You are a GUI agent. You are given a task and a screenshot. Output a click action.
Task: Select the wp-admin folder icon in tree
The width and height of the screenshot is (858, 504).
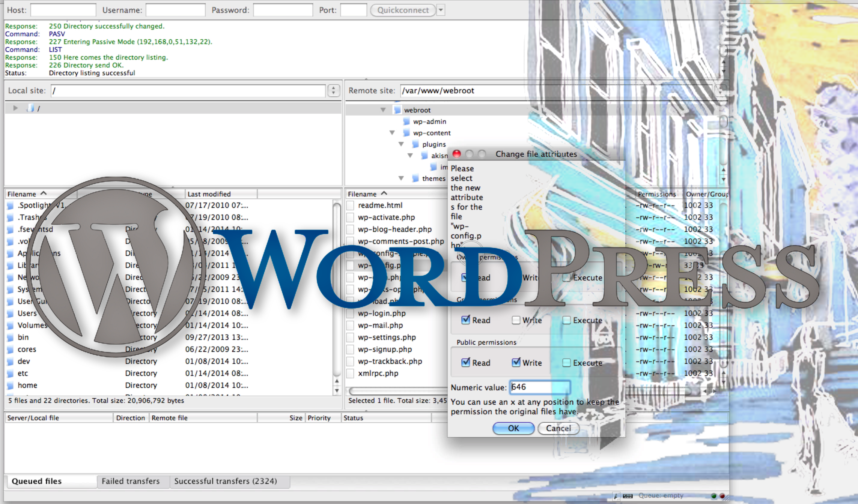tap(406, 121)
